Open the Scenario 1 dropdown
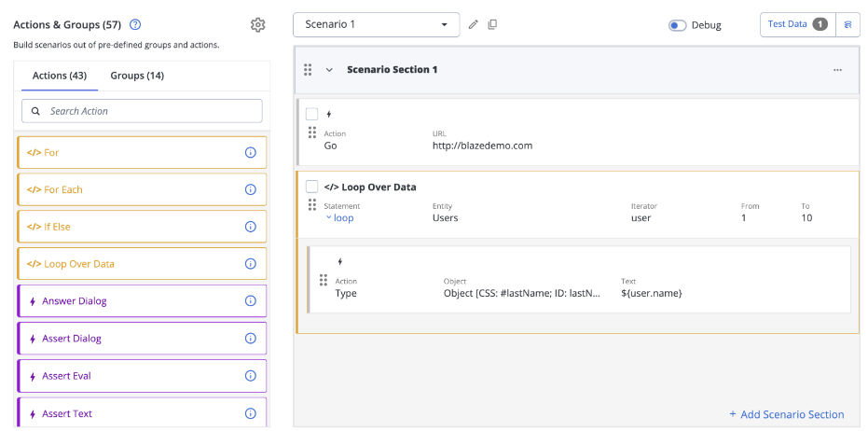868x431 pixels. click(x=377, y=25)
